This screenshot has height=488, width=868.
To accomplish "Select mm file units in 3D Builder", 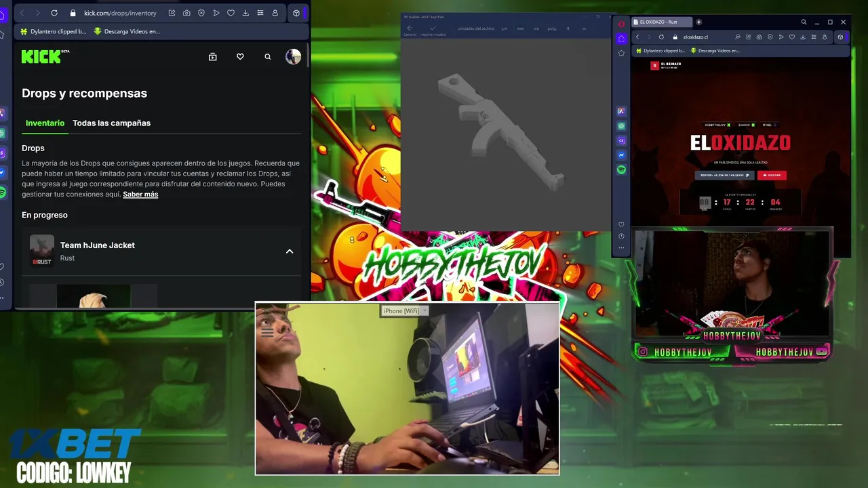I will pos(520,28).
